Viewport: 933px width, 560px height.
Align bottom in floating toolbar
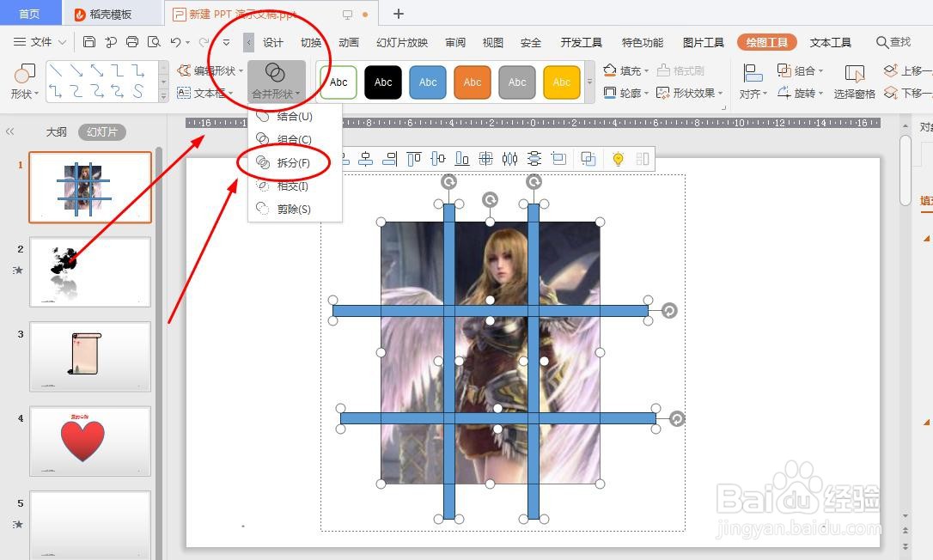coord(461,159)
